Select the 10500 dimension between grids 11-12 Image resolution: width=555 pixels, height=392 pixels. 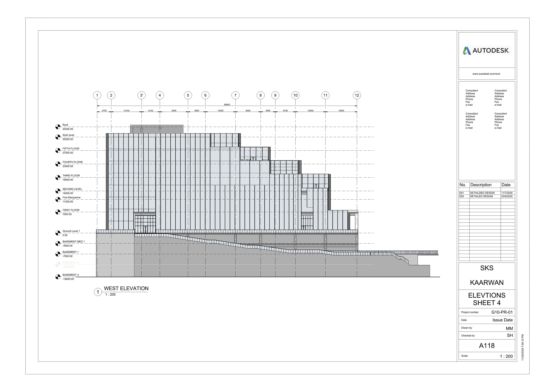point(341,111)
